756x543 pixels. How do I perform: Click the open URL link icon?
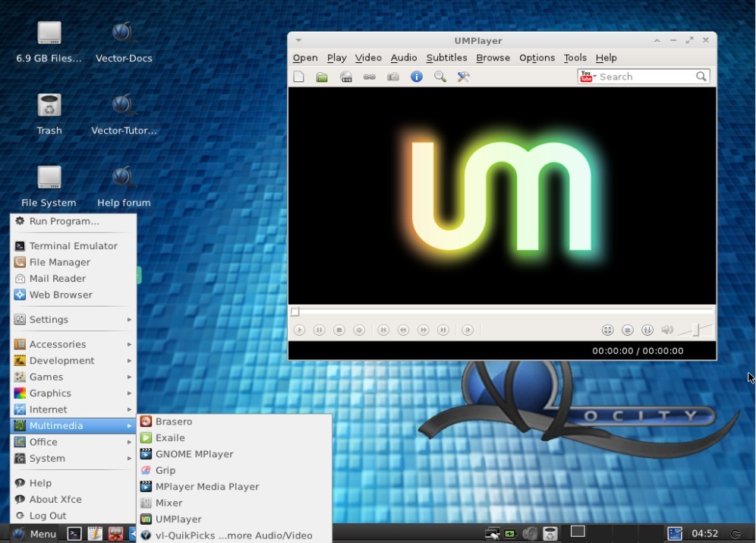pos(370,77)
